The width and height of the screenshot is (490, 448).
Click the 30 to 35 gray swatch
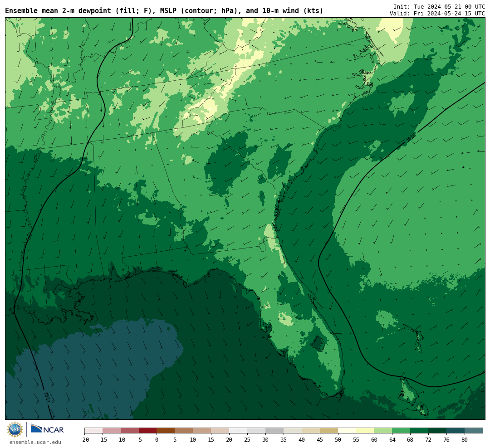[x=274, y=431]
